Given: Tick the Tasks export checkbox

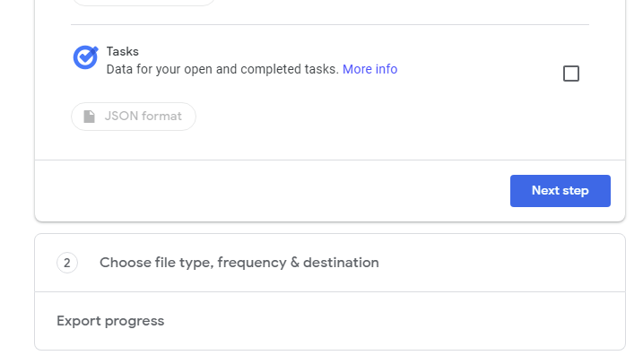Looking at the screenshot, I should [x=571, y=74].
